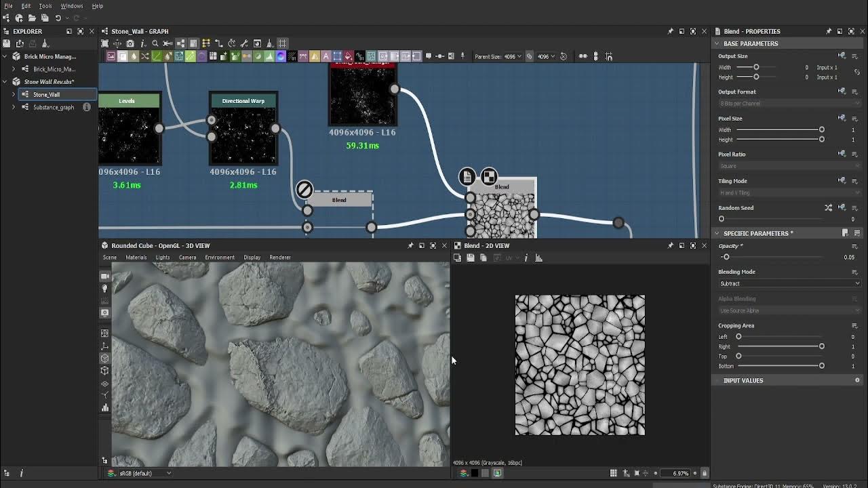Click the disabled-node icon above dashed Blend
This screenshot has width=868, height=488.
(304, 189)
